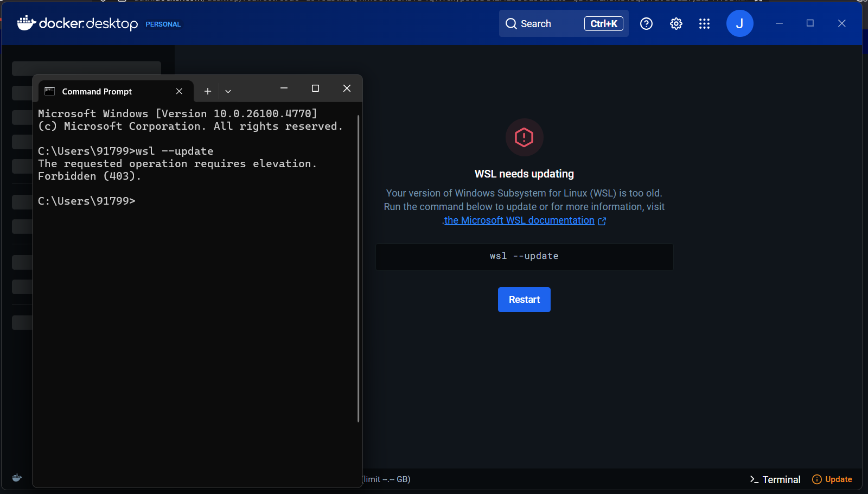Click the memory limit text in status bar
The width and height of the screenshot is (868, 494).
(x=386, y=479)
